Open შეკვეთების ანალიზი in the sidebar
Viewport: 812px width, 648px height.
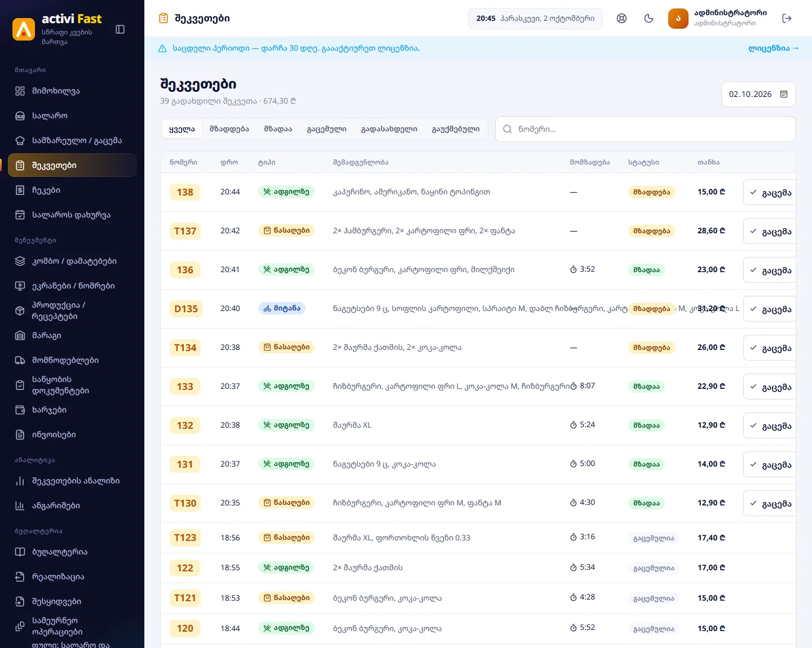tap(72, 481)
